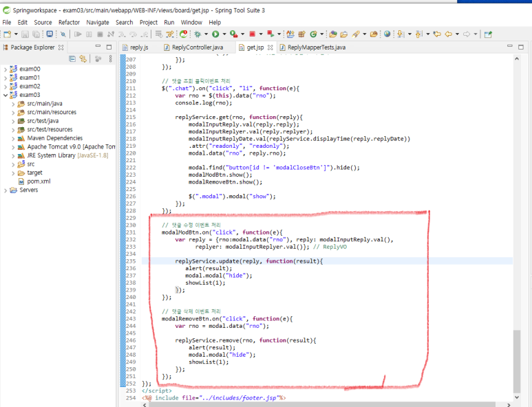Viewport: 532px width, 407px height.
Task: Click the horizontal scrollbar below editor
Action: pyautogui.click(x=322, y=405)
